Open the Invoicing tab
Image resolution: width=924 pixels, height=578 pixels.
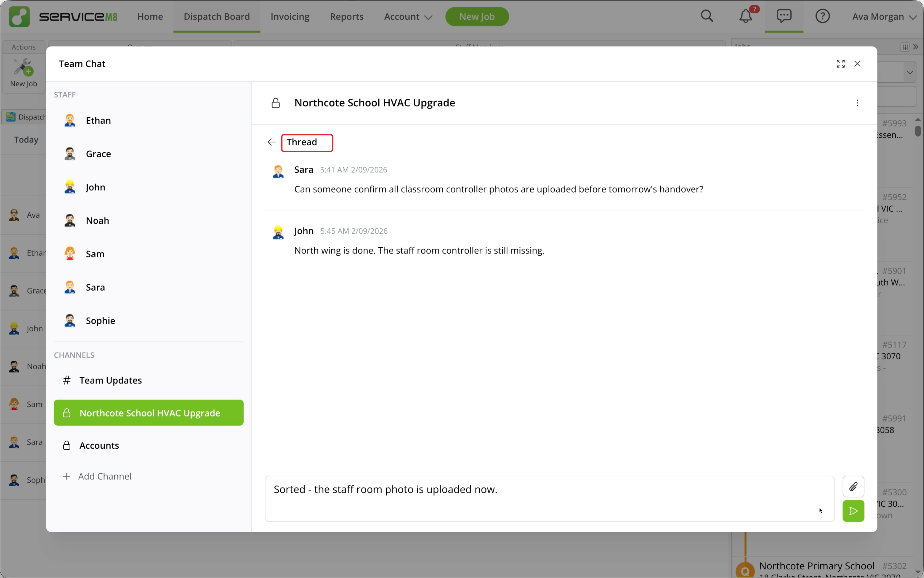[x=290, y=16]
